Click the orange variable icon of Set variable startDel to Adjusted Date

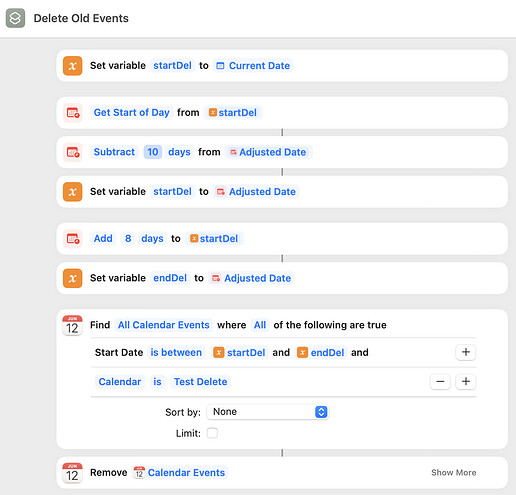point(73,192)
